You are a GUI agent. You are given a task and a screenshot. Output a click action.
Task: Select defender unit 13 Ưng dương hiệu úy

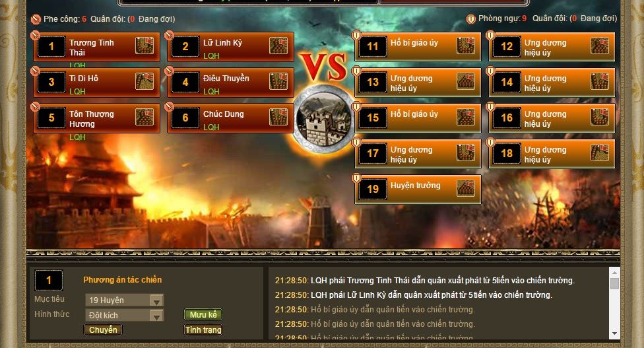tap(418, 82)
